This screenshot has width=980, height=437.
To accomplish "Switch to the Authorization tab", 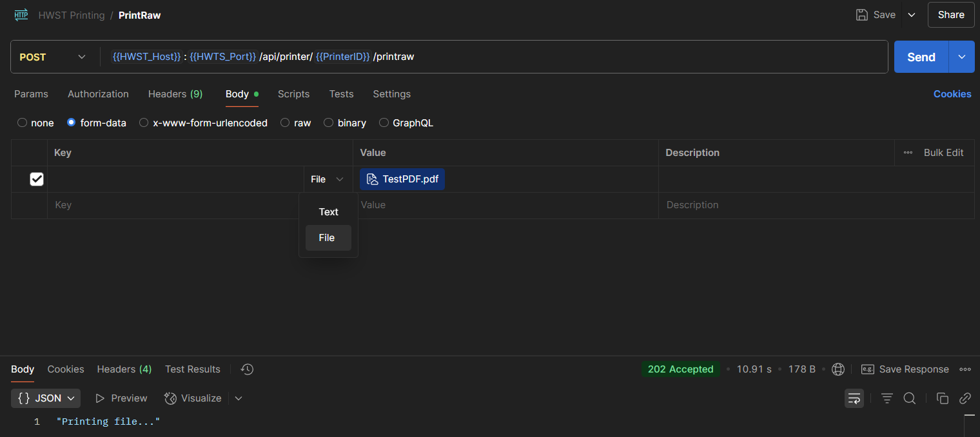I will pos(98,94).
